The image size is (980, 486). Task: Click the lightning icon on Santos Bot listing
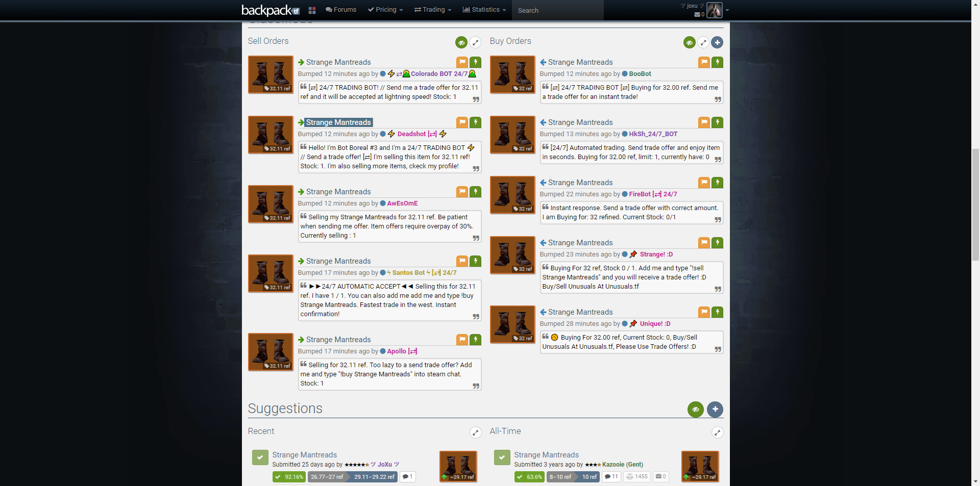tap(475, 261)
